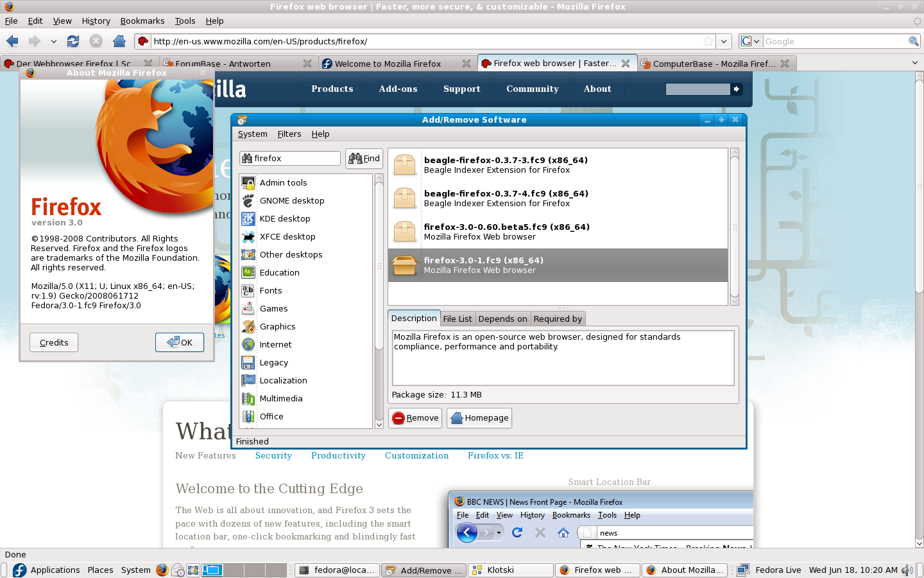Open the Productivity link

pos(338,455)
